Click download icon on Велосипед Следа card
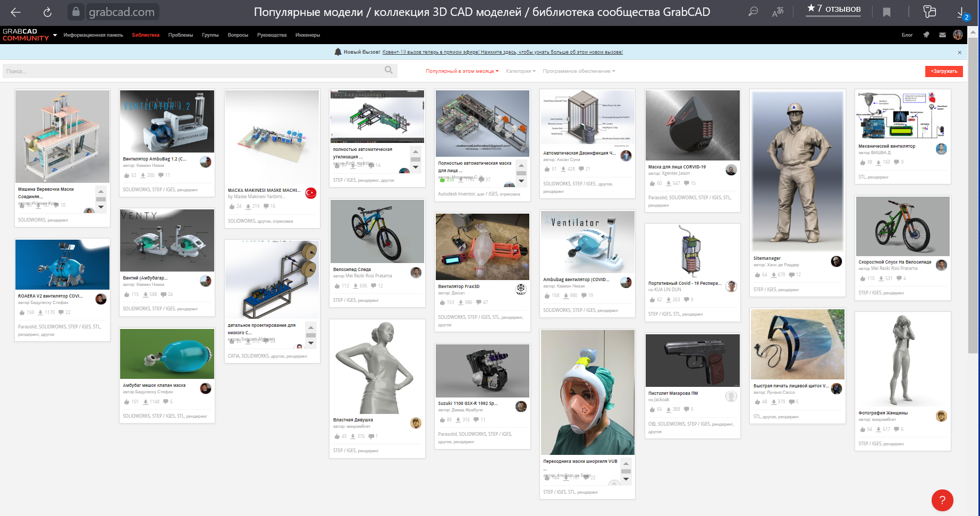Screen dimensions: 980x516 click(356, 286)
